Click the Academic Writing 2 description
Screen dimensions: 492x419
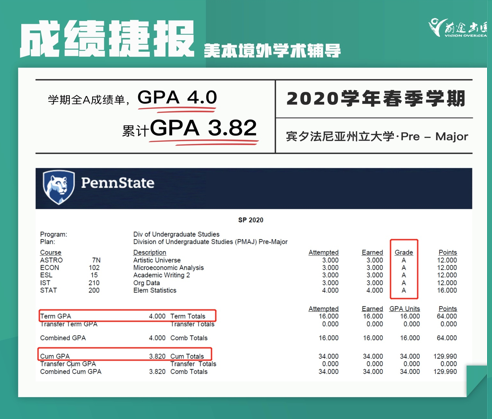pyautogui.click(x=161, y=275)
